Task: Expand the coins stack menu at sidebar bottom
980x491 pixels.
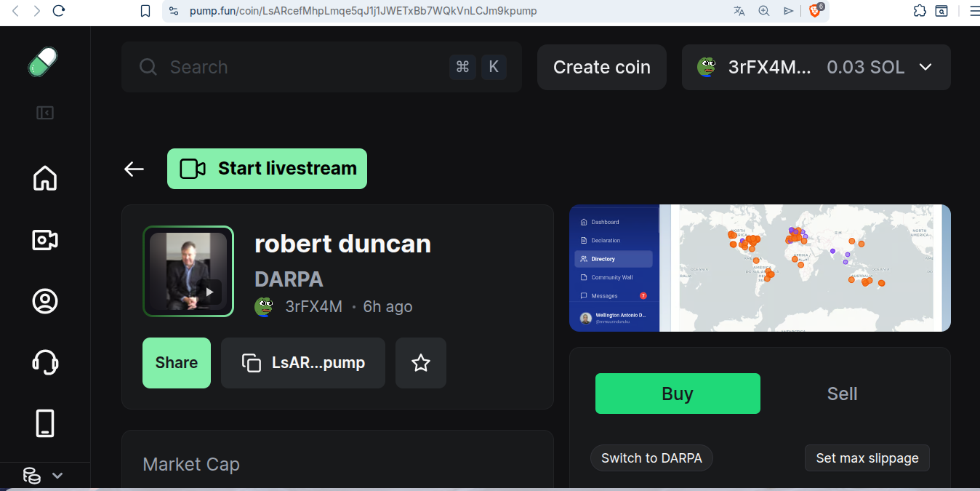Action: 43,476
